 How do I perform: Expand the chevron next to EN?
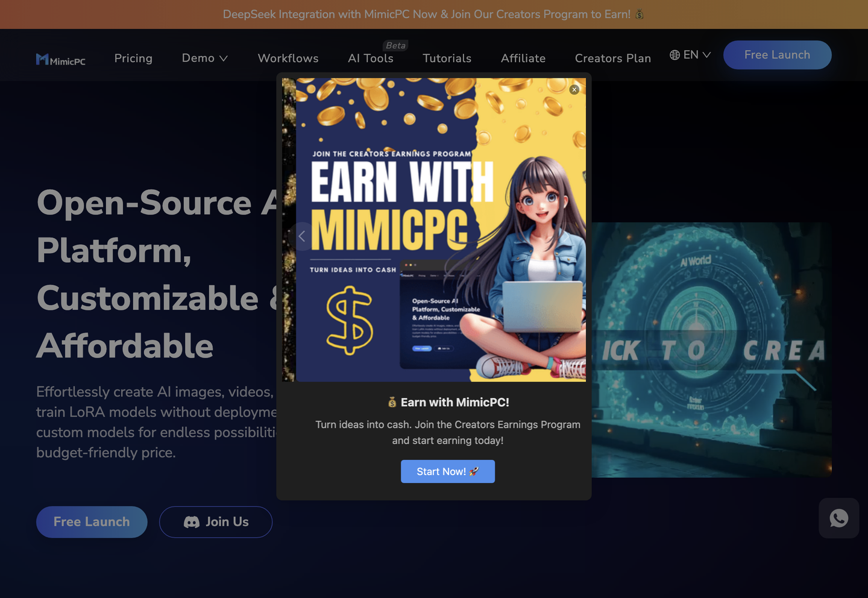(x=706, y=55)
